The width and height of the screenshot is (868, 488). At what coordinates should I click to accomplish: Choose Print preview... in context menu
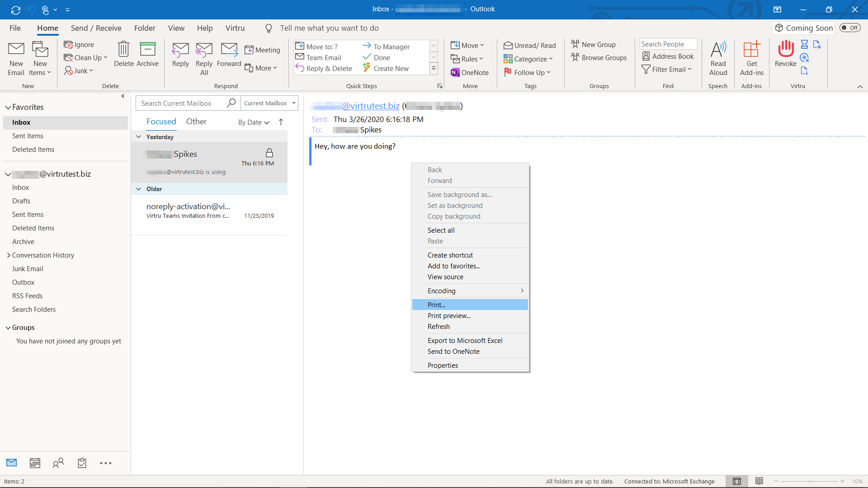point(470,316)
